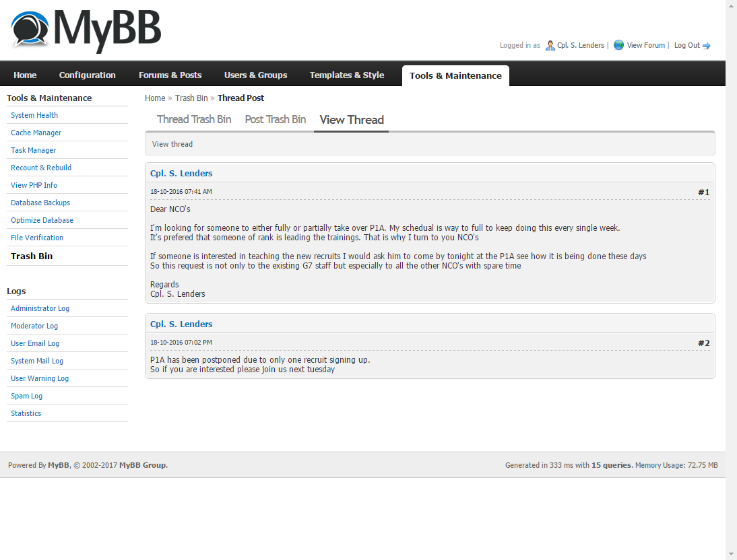Open System Health in the sidebar
The width and height of the screenshot is (737, 560).
point(34,115)
